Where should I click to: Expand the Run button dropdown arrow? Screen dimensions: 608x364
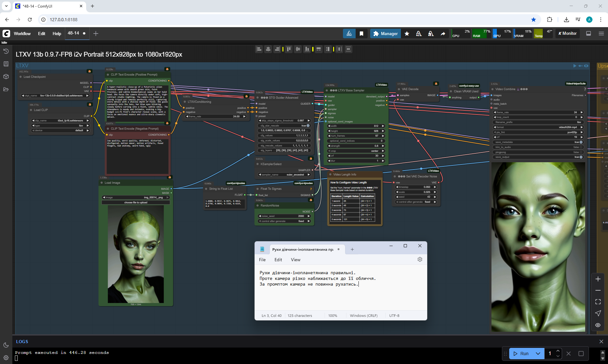[538, 354]
